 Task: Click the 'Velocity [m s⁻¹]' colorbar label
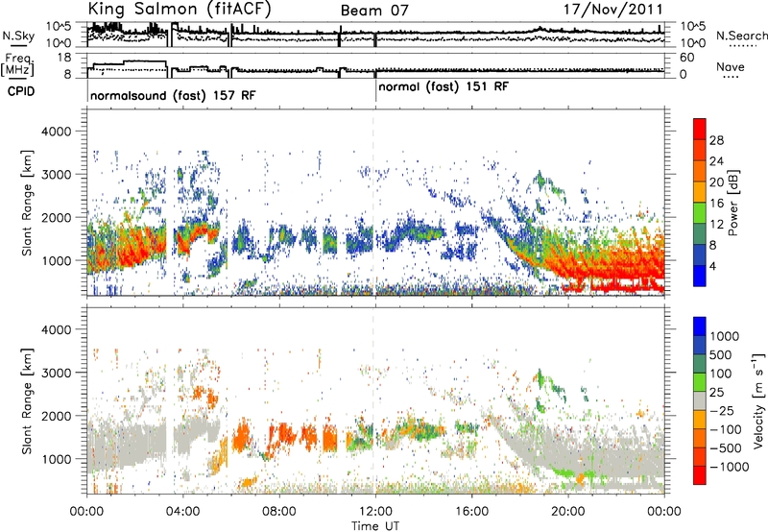758,400
